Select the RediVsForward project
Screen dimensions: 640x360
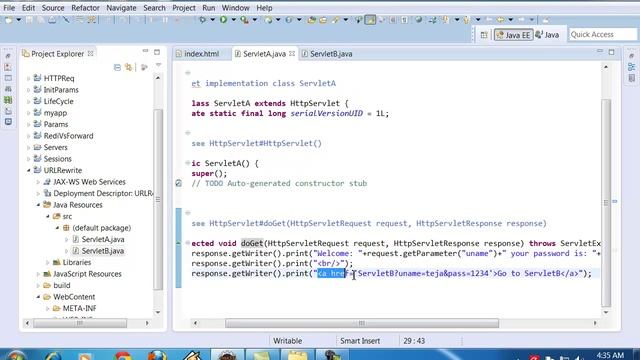pyautogui.click(x=68, y=136)
